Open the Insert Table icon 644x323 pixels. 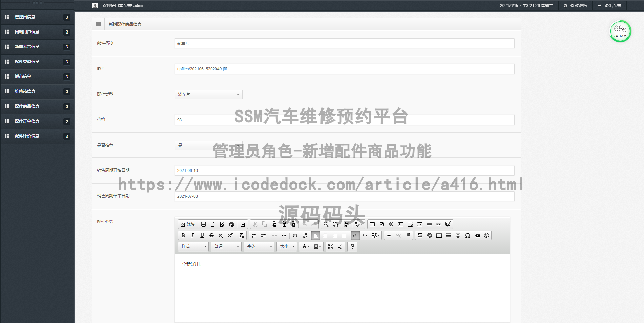[x=439, y=235]
